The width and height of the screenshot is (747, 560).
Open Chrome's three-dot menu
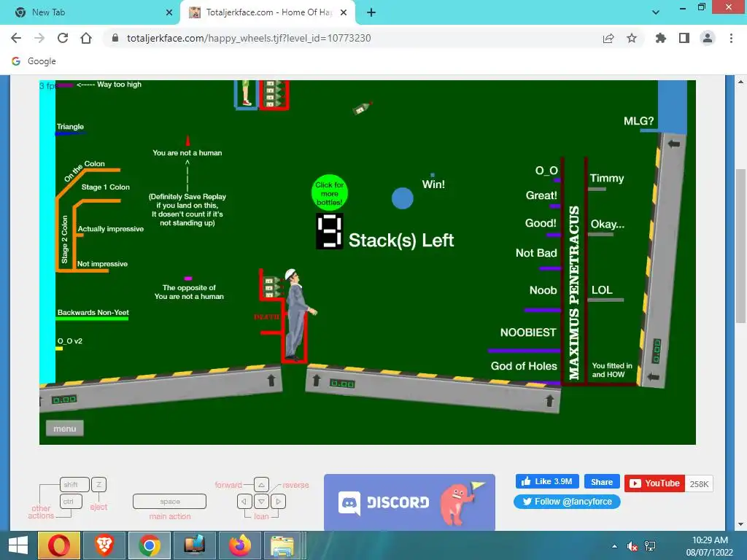pos(731,38)
